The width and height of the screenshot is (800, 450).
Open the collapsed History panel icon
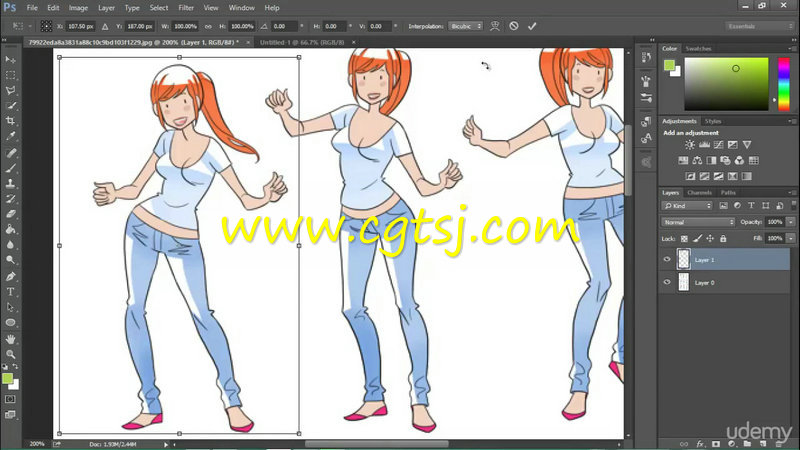tap(646, 58)
